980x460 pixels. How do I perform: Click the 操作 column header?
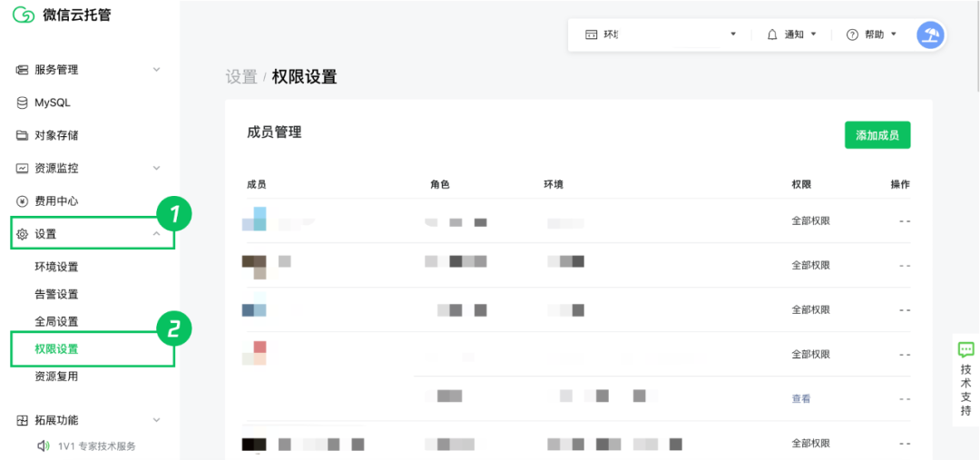pos(901,184)
